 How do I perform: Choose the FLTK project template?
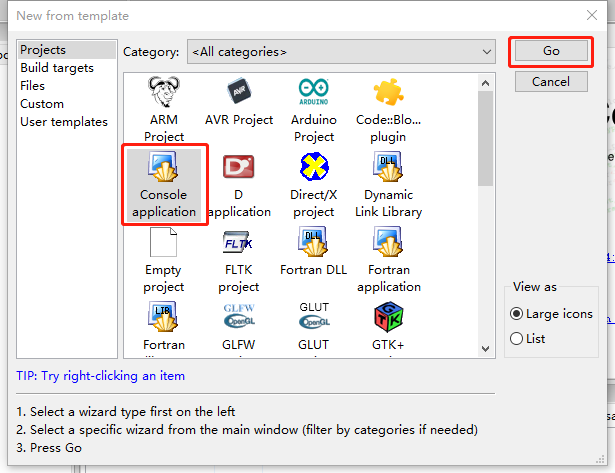point(238,260)
